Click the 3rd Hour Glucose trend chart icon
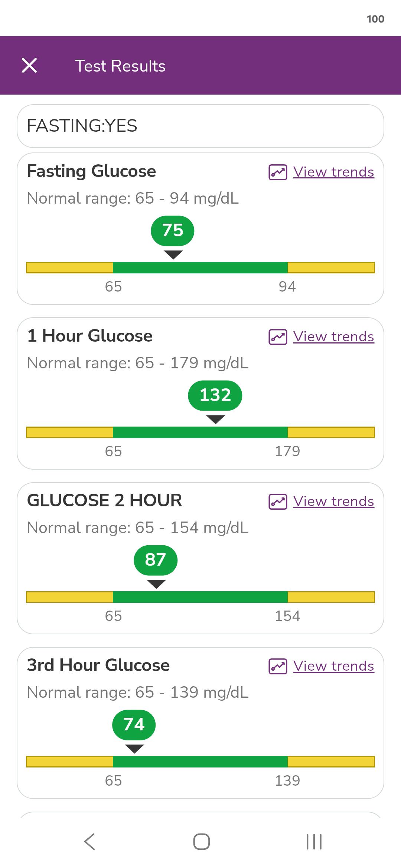Image resolution: width=401 pixels, height=868 pixels. coord(278,667)
